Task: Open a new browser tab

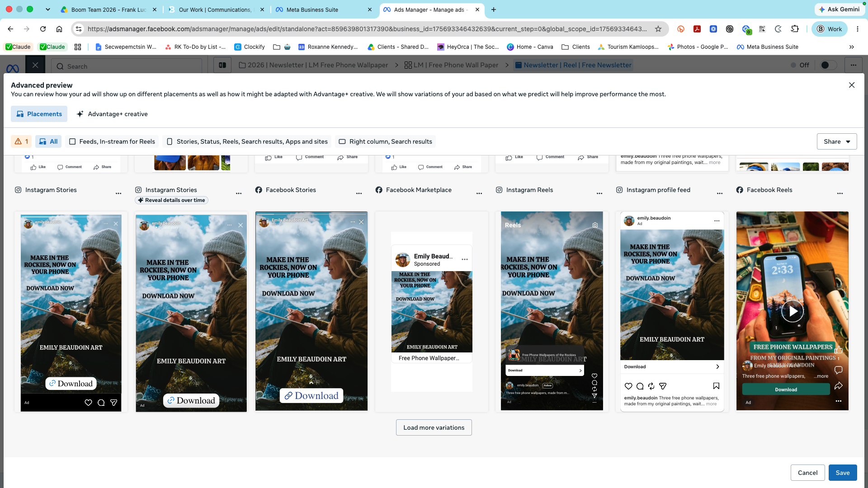Action: 494,9
